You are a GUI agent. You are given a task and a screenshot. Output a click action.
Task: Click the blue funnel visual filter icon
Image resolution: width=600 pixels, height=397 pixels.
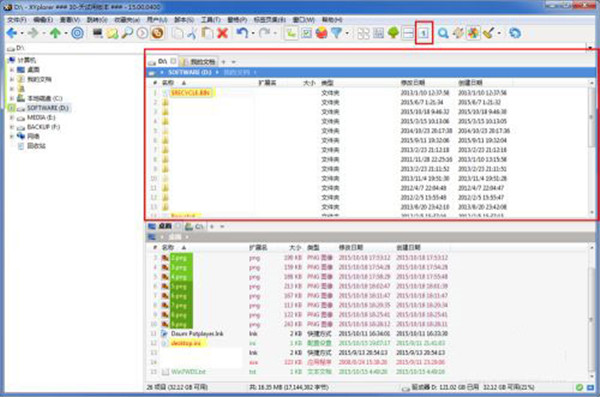pyautogui.click(x=336, y=33)
